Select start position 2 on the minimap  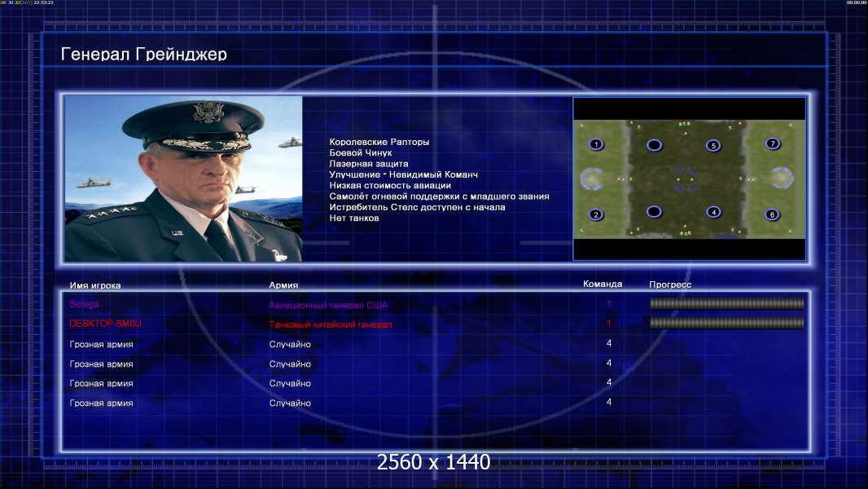[596, 214]
